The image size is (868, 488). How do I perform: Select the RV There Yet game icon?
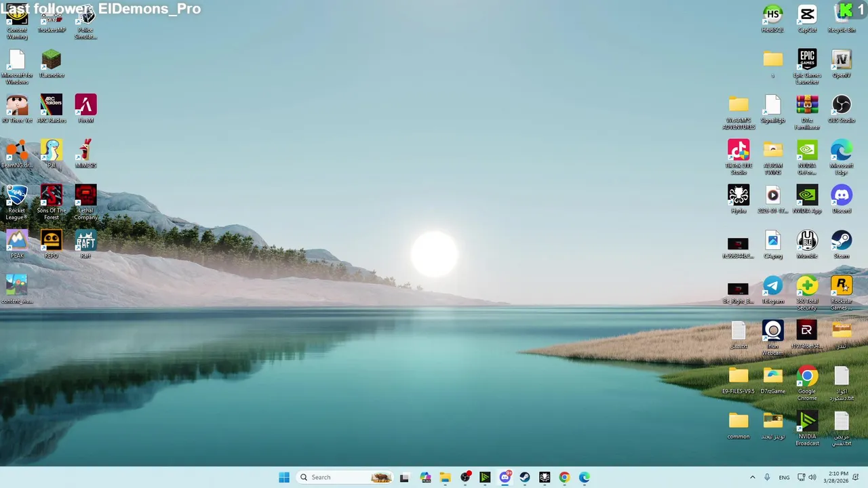click(x=17, y=109)
